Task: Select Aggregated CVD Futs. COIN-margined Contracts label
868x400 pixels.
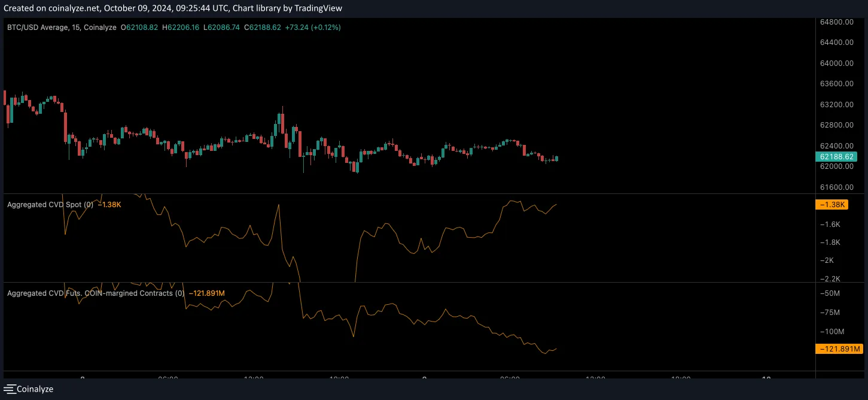Action: [96, 293]
